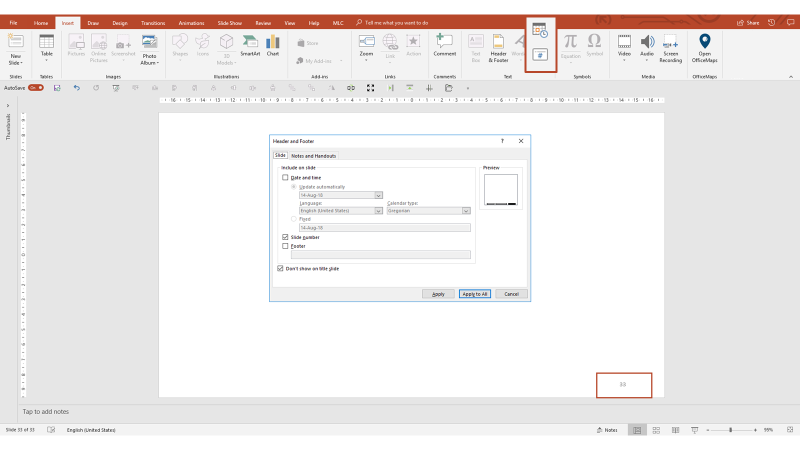Customize Quick Access Toolbar dropdown
Image resolution: width=800 pixels, height=450 pixels.
click(468, 88)
